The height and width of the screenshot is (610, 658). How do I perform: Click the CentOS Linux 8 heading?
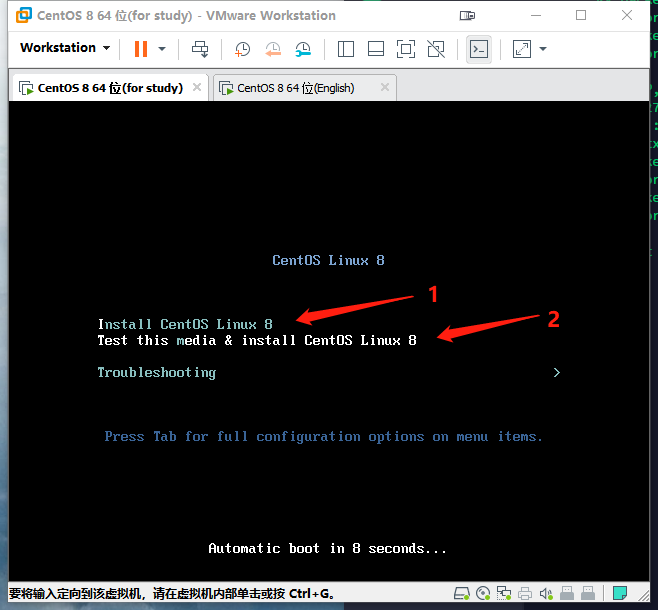[328, 260]
